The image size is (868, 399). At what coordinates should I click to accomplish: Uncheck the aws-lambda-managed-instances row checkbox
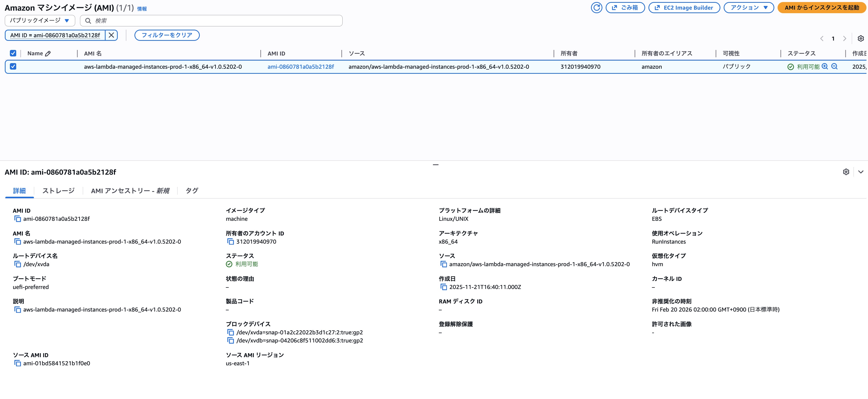[13, 66]
